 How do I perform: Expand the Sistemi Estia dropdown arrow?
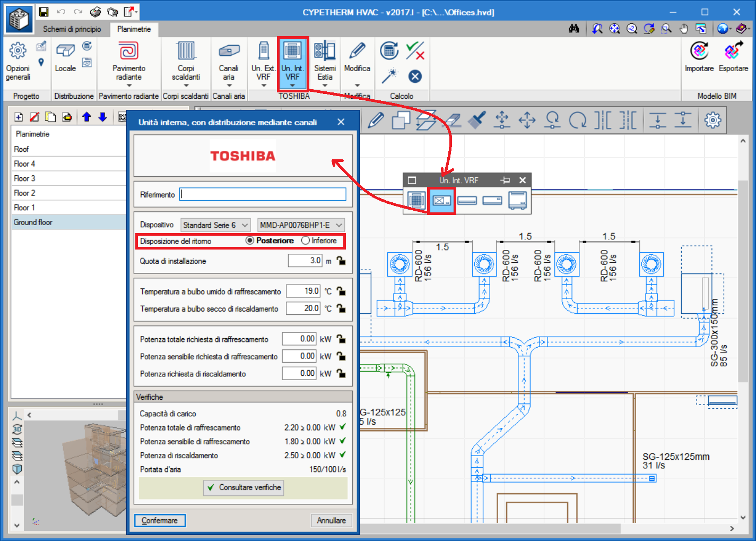click(325, 85)
